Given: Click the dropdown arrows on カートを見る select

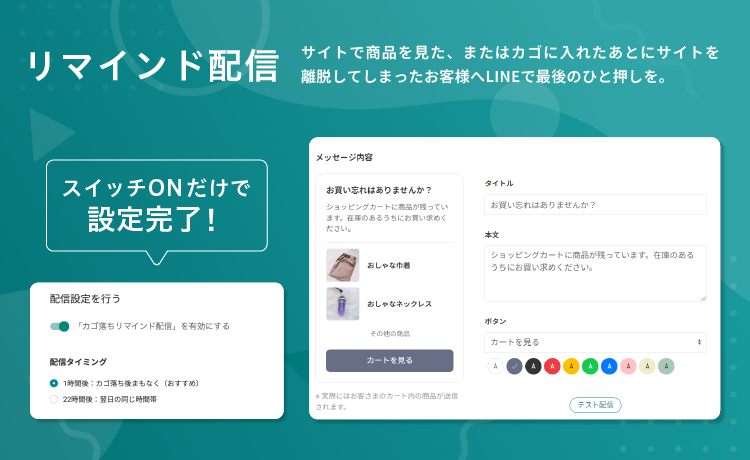Looking at the screenshot, I should pos(699,342).
